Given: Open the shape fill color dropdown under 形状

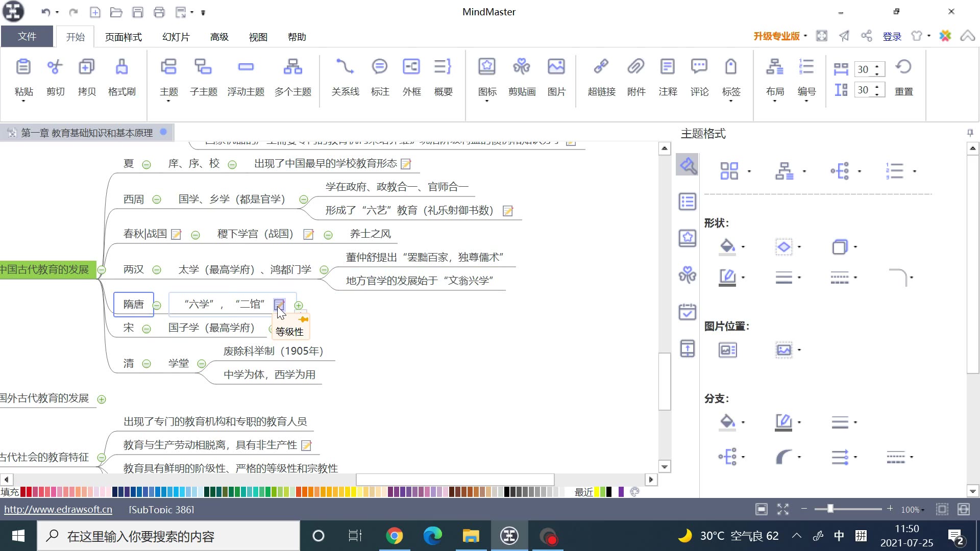Looking at the screenshot, I should [x=743, y=247].
